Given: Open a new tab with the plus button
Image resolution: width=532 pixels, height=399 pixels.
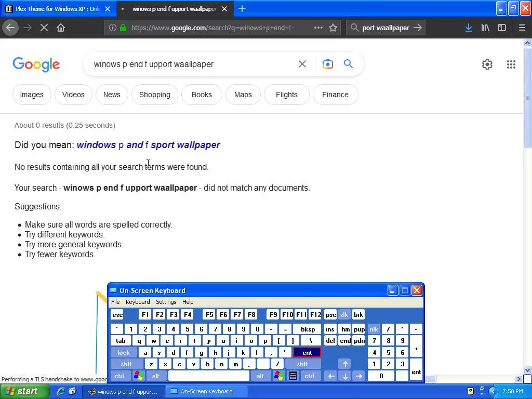Looking at the screenshot, I should coord(242,8).
